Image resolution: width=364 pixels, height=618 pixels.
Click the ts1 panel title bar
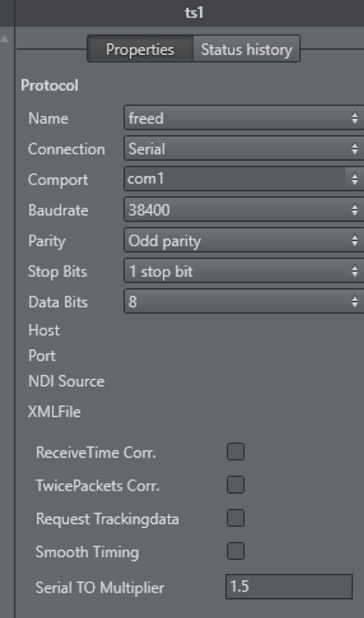point(189,13)
